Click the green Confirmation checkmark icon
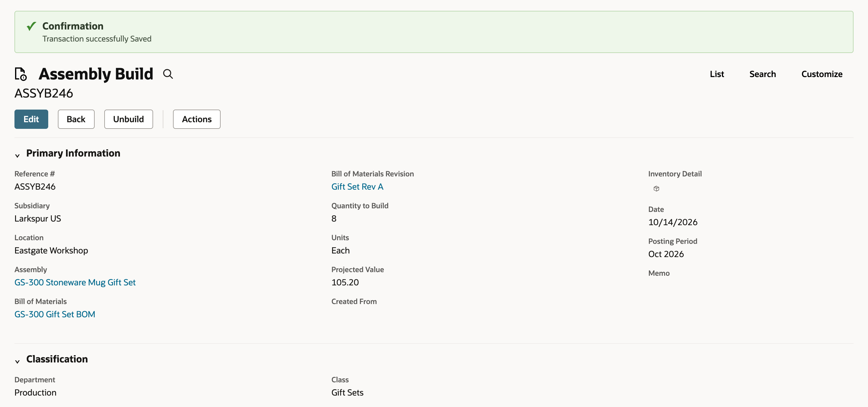Viewport: 868px width, 407px height. tap(31, 26)
